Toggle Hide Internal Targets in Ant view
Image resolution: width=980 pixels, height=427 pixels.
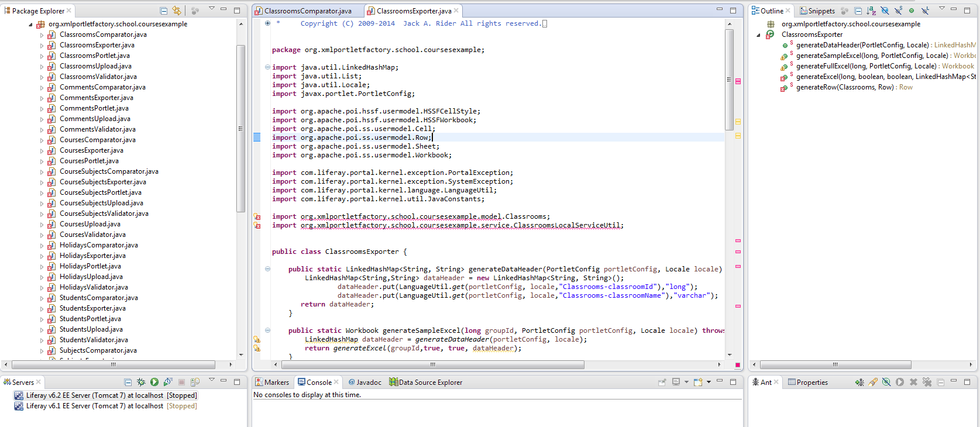(886, 382)
